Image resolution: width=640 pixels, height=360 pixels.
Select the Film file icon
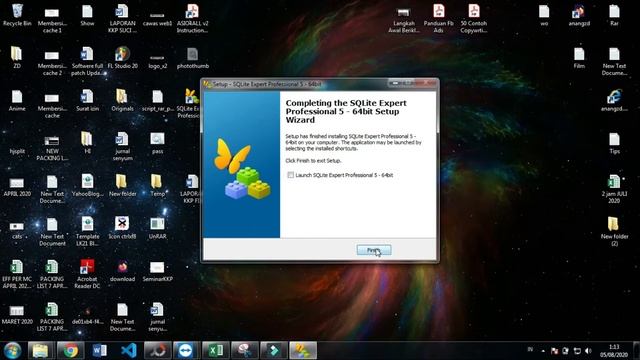pos(579,58)
